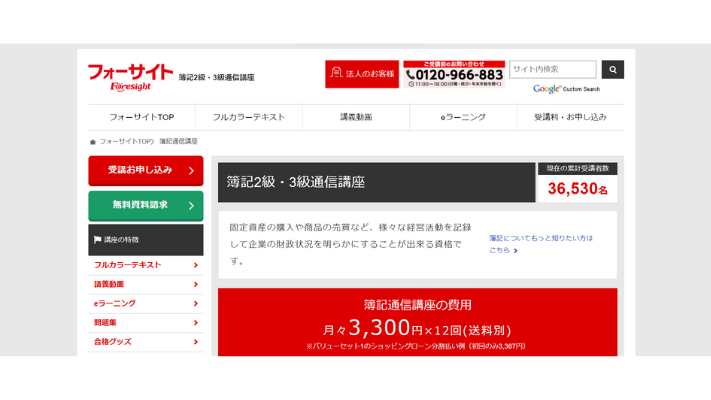Click arrow on 受講お申し込み button

click(x=191, y=171)
